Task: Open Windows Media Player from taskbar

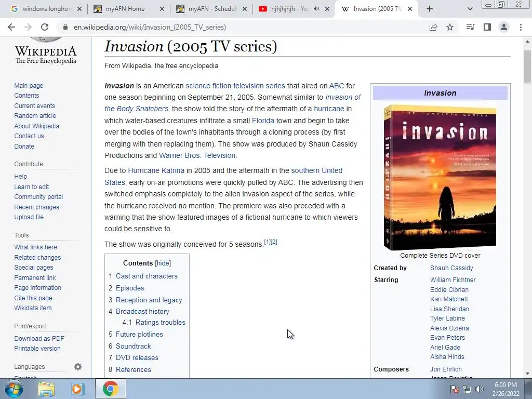Action: pos(77,389)
